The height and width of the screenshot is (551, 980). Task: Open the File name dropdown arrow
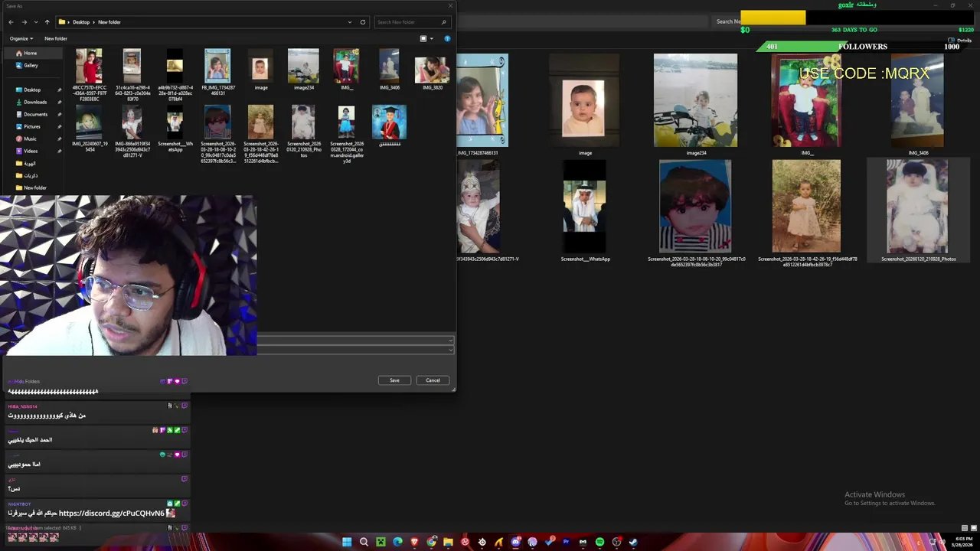(450, 340)
